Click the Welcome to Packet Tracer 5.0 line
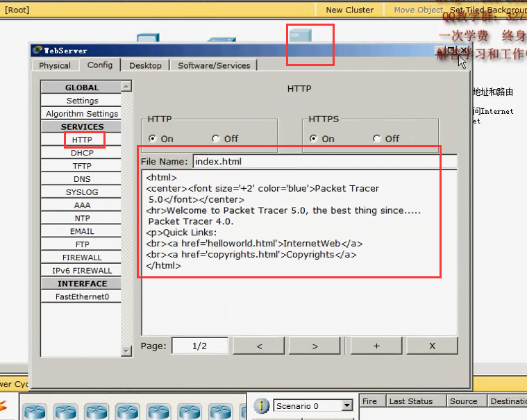 [283, 210]
